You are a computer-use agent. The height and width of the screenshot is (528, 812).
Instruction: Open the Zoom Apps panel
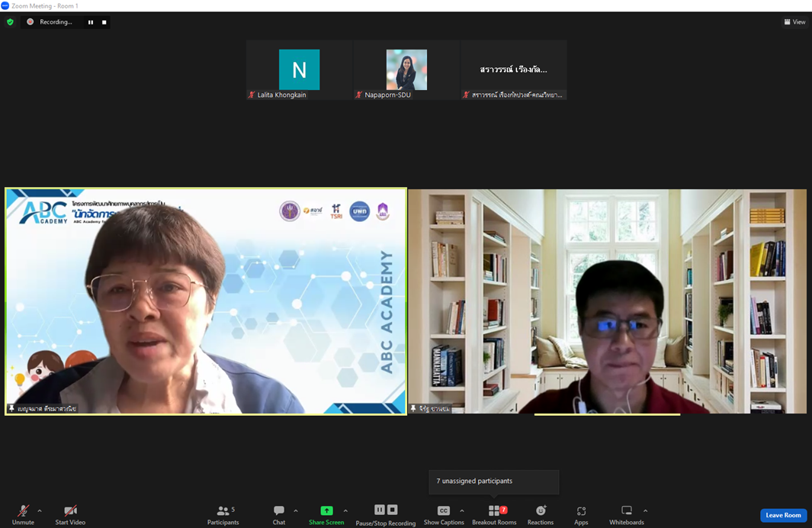click(581, 512)
